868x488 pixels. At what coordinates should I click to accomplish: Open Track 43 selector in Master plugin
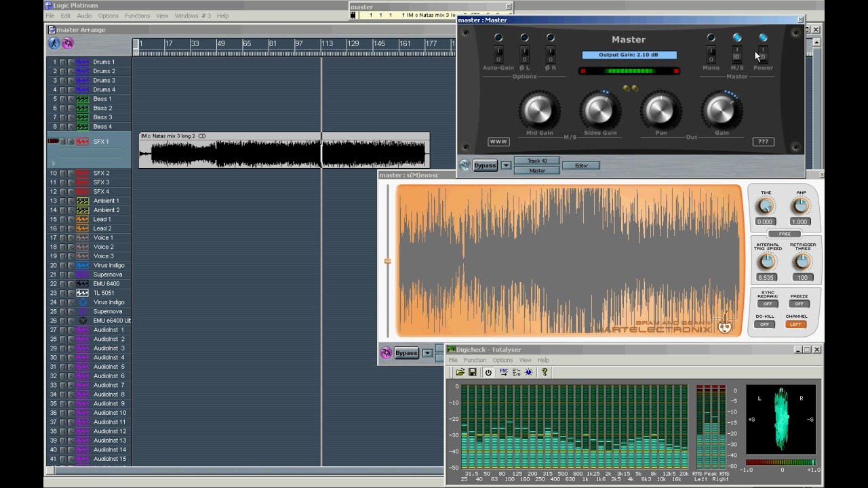[537, 161]
